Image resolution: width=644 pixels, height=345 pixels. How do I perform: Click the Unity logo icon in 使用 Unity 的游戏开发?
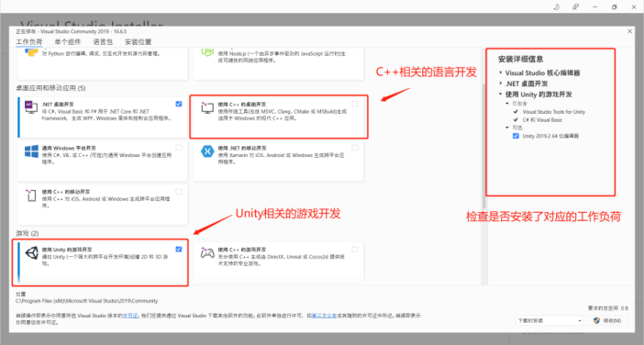31,253
